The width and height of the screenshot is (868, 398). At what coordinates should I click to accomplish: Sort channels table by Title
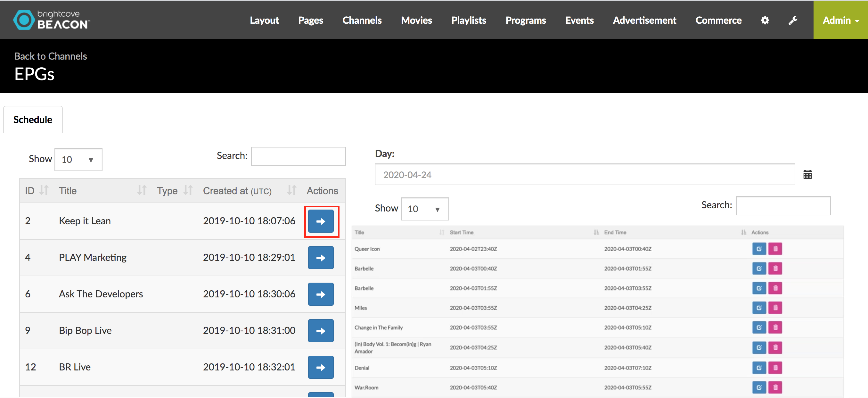click(142, 190)
